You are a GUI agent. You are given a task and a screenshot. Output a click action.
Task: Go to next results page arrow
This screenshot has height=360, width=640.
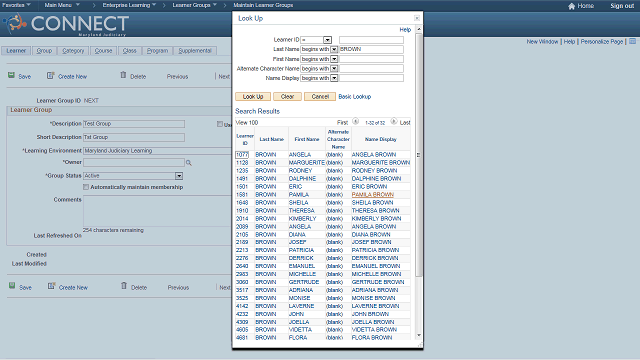[393, 121]
